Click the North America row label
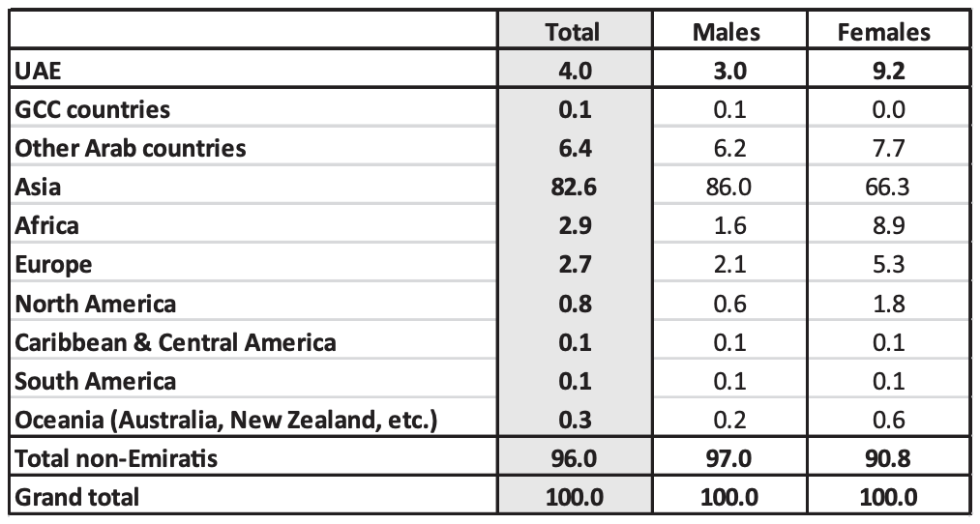 95,304
